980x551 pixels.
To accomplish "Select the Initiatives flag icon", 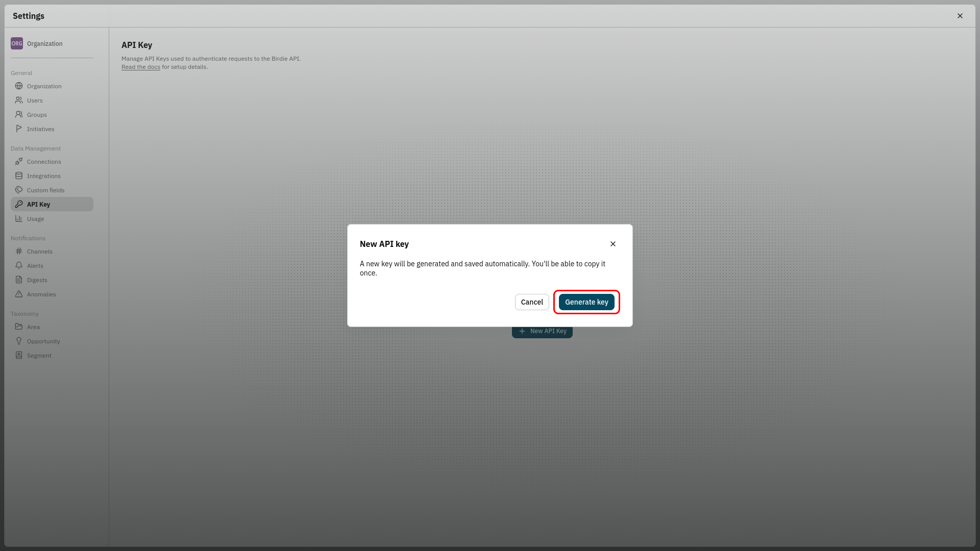I will [x=19, y=129].
